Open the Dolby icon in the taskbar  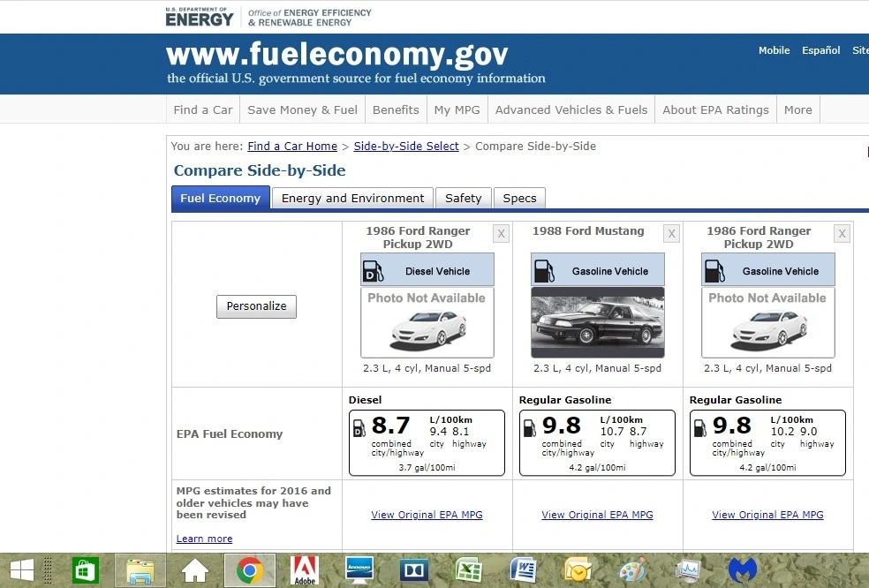(414, 570)
